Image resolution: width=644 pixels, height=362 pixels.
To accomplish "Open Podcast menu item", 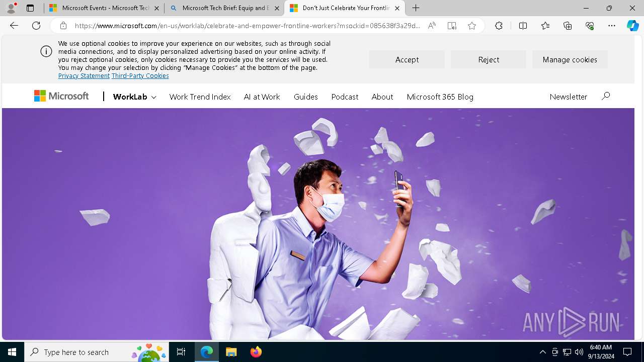I will point(345,97).
